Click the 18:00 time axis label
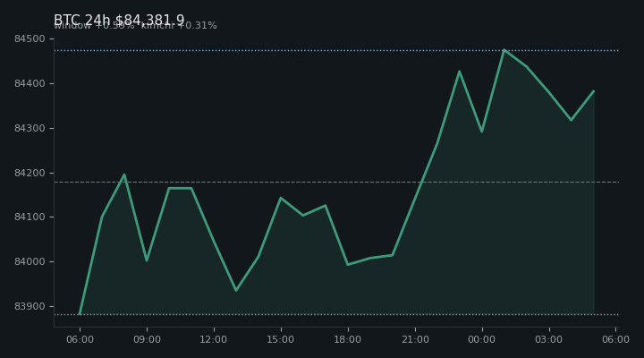The width and height of the screenshot is (644, 358). point(348,339)
